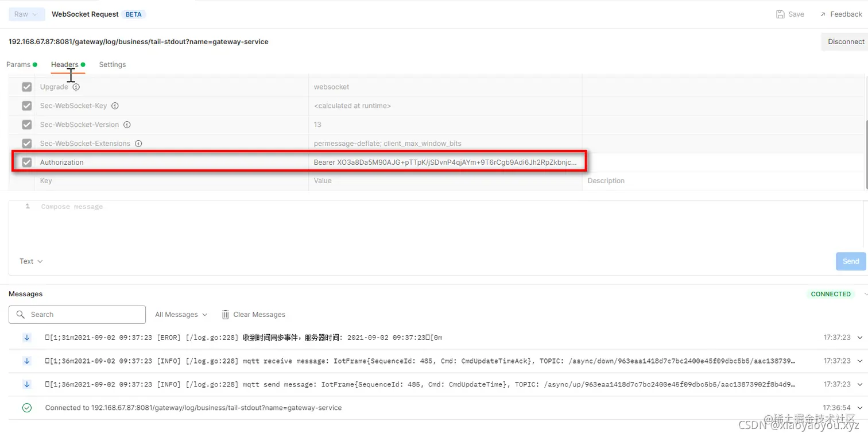The height and width of the screenshot is (437, 868).
Task: Switch to the Params tab
Action: point(22,64)
